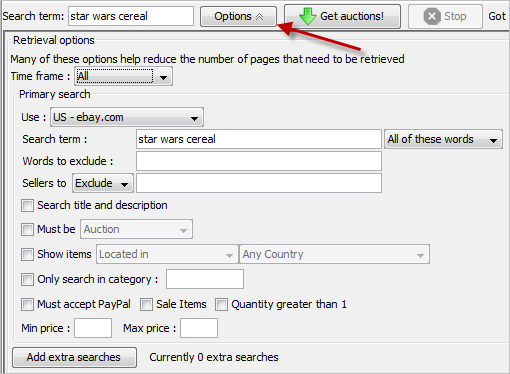Click the Min price input box
The height and width of the screenshot is (374, 510).
(x=93, y=328)
